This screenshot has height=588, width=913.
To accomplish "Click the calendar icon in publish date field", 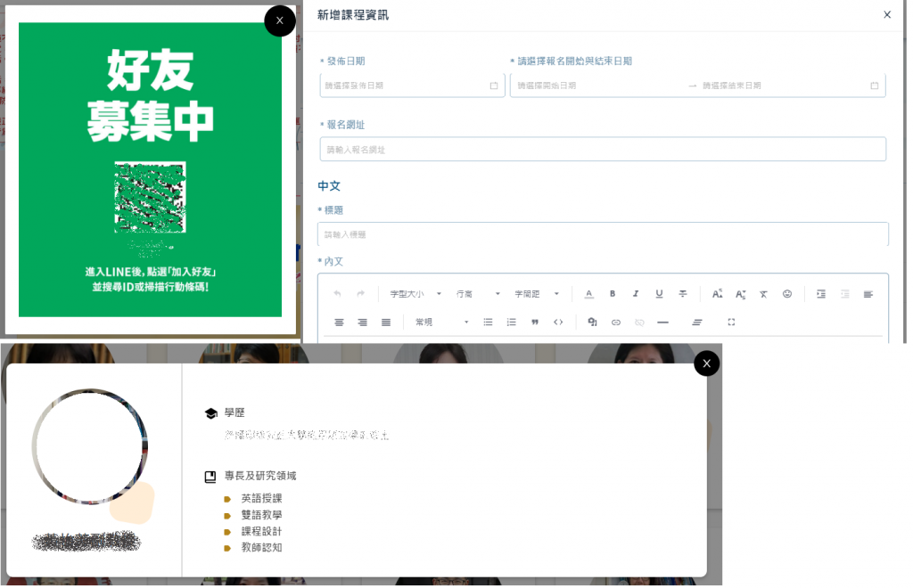I will [x=494, y=86].
